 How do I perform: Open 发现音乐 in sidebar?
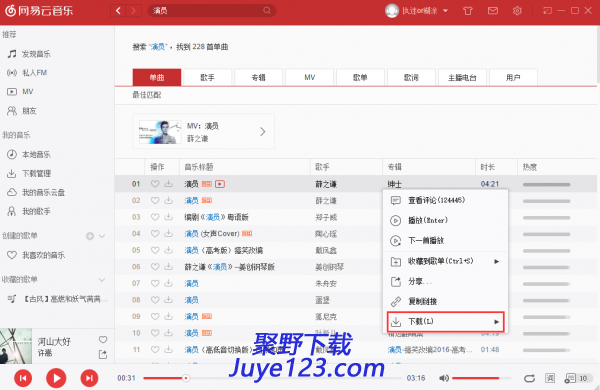(x=29, y=54)
